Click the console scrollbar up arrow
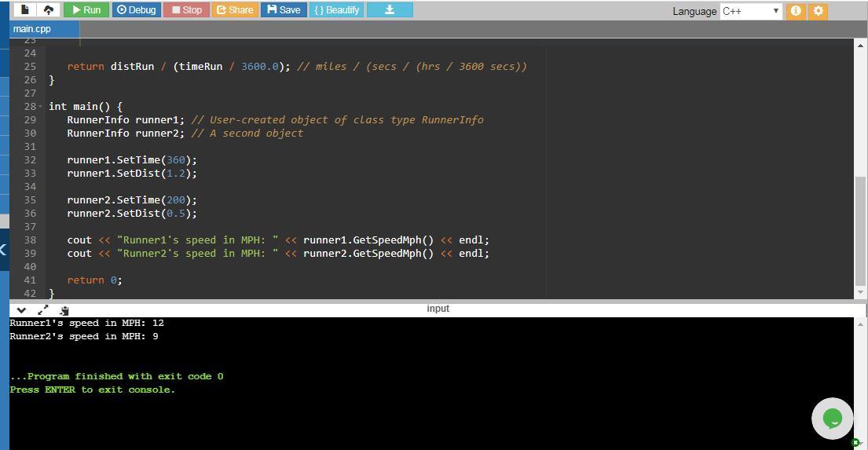 coord(860,324)
